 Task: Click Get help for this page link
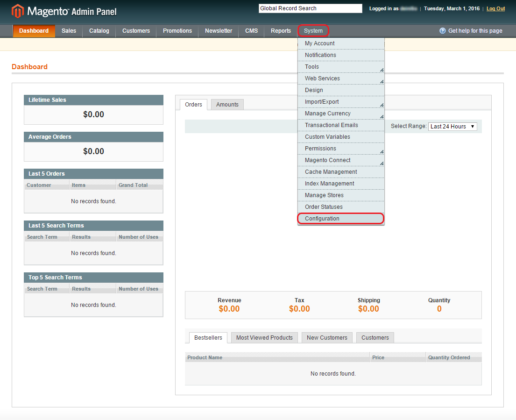click(x=475, y=31)
